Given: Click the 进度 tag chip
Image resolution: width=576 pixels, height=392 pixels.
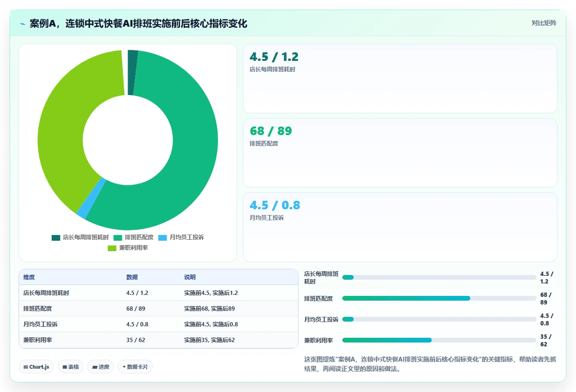Looking at the screenshot, I should [100, 367].
